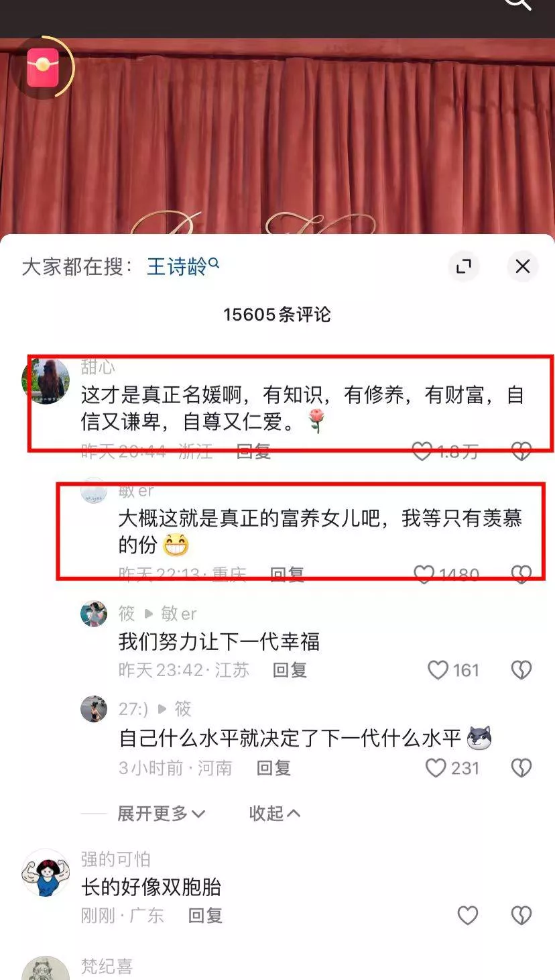Open 甜心's profile avatar
Screen dimensions: 555x980
(46, 380)
